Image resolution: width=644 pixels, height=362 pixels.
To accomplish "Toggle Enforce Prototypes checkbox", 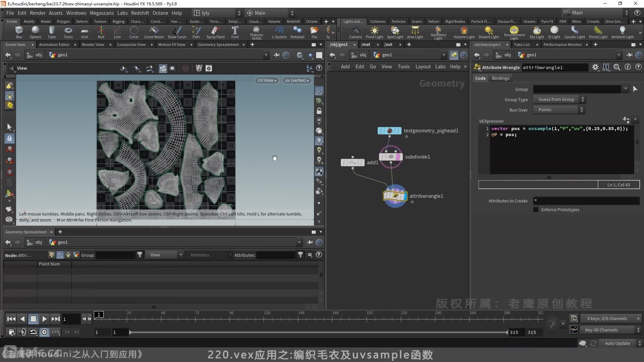I will (536, 209).
